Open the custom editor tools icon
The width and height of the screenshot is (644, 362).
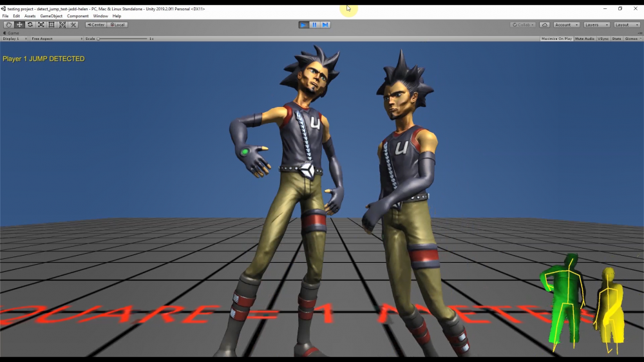pos(73,24)
